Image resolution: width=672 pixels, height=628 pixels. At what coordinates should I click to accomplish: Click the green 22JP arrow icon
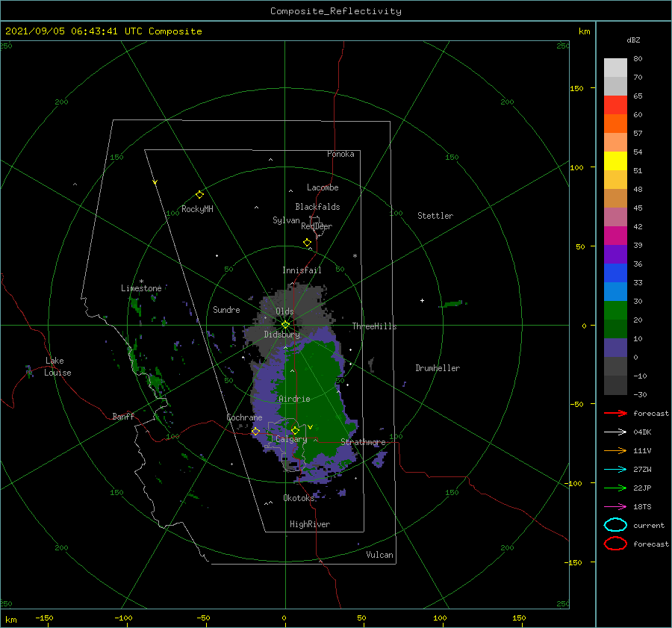(x=615, y=488)
